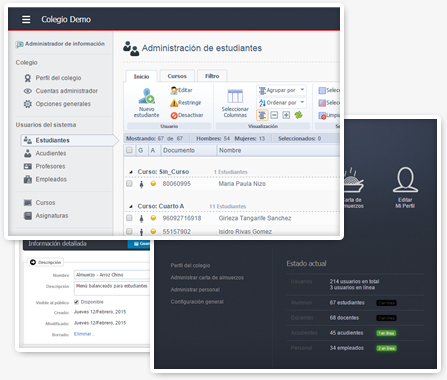The image size is (447, 380).
Task: Check the Girleza Tangarife Sanchez row checkbox
Action: [x=129, y=218]
